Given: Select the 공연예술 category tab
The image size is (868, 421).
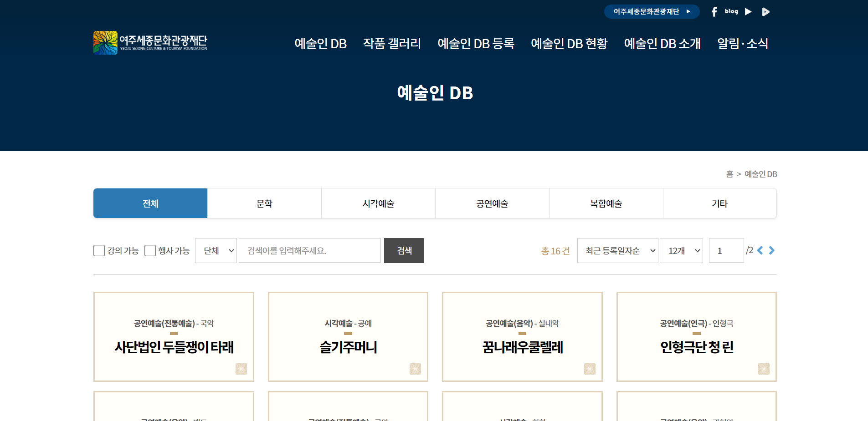Looking at the screenshot, I should click(x=492, y=203).
